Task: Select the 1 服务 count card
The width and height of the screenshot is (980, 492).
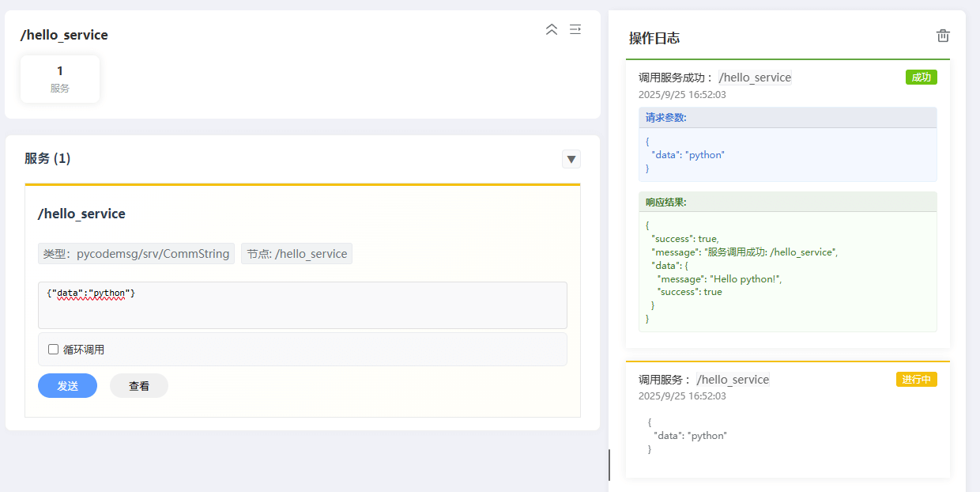Action: 60,79
